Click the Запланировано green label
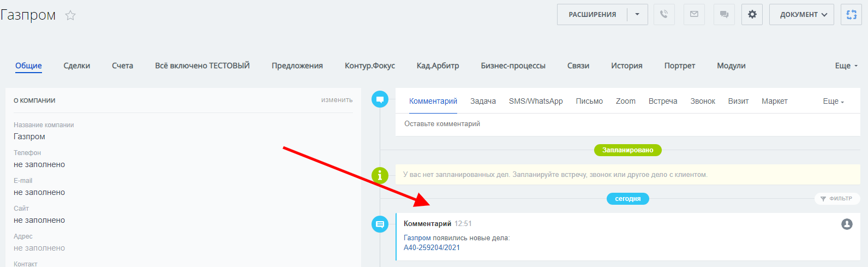The height and width of the screenshot is (267, 868). tap(627, 150)
